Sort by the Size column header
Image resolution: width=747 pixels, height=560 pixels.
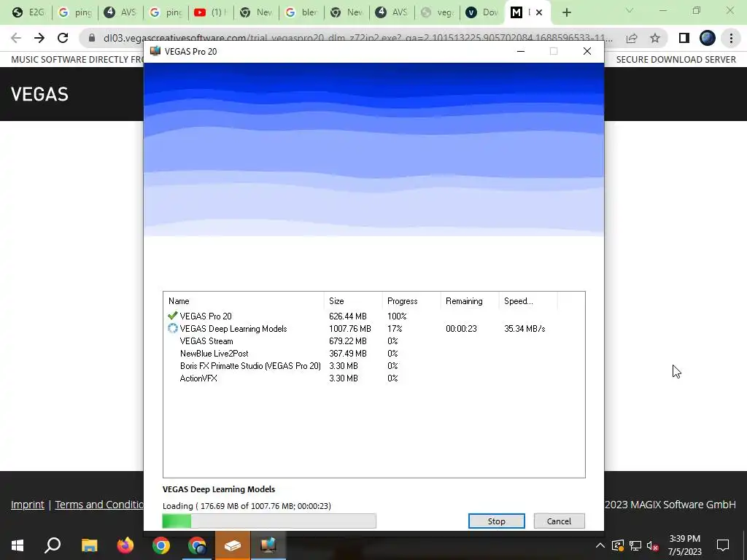(353, 301)
